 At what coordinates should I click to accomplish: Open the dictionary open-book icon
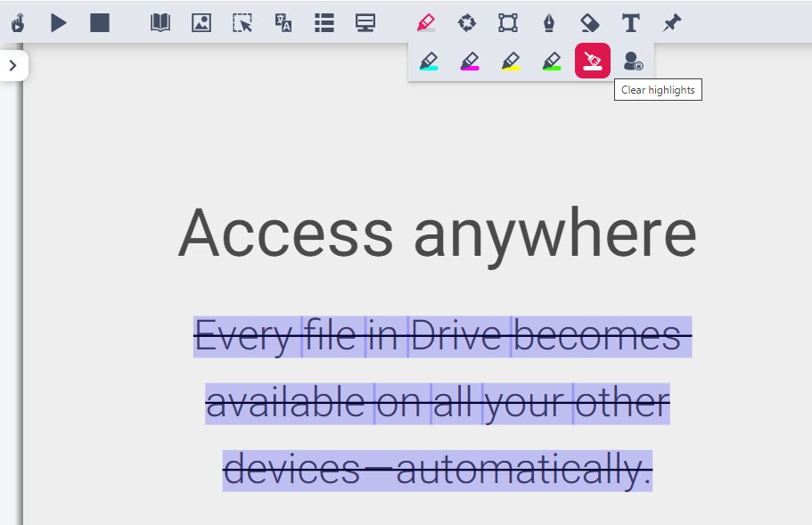pos(160,23)
